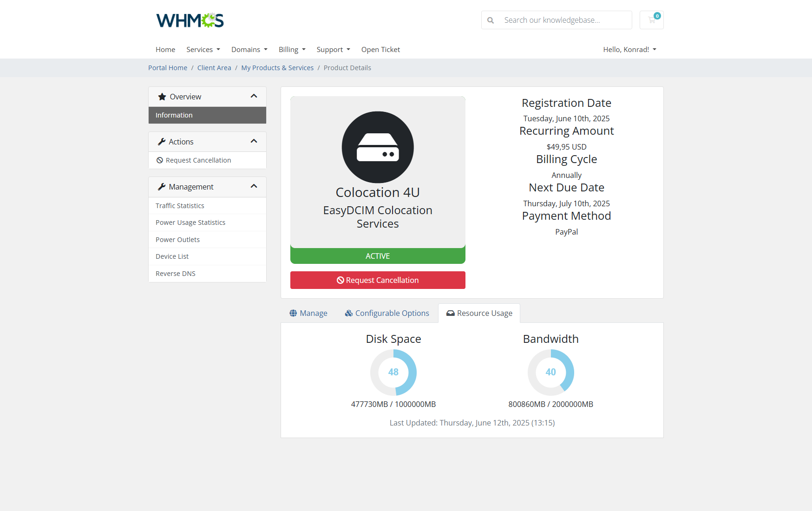Open the Billing dropdown menu
The image size is (812, 511).
click(x=292, y=50)
